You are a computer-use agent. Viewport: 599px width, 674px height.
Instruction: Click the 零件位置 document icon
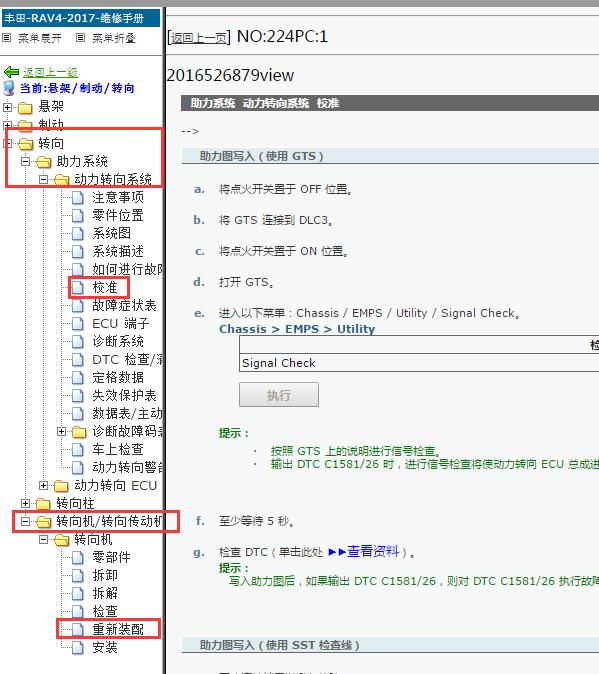tap(78, 216)
